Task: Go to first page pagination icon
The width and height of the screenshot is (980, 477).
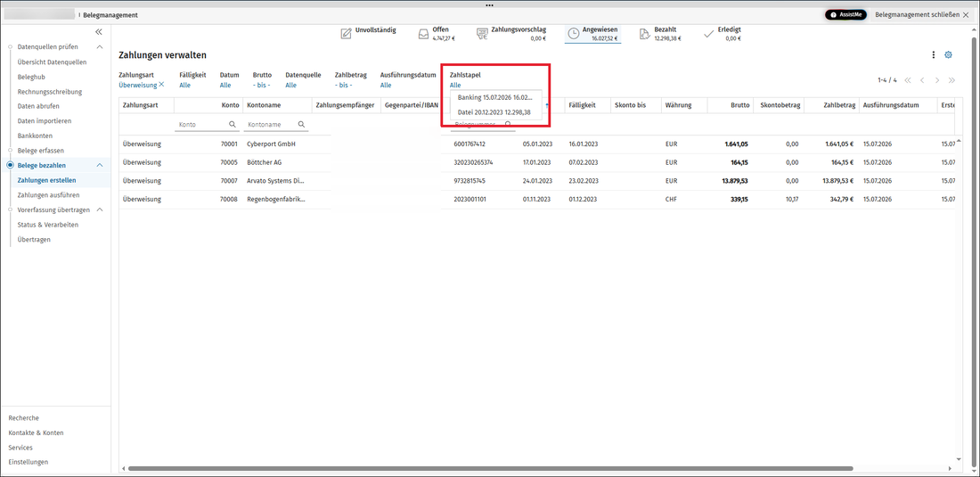Action: coord(908,80)
